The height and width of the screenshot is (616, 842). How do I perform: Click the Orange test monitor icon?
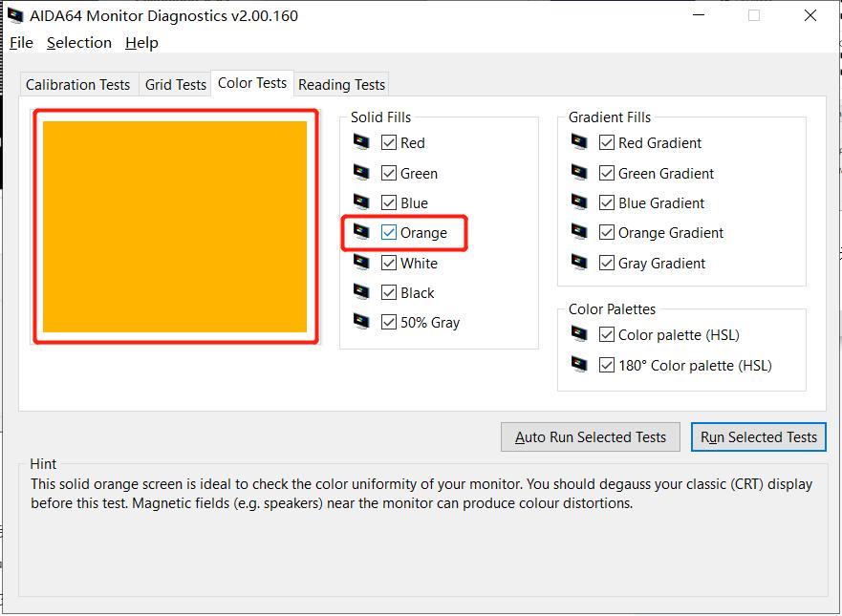(361, 232)
